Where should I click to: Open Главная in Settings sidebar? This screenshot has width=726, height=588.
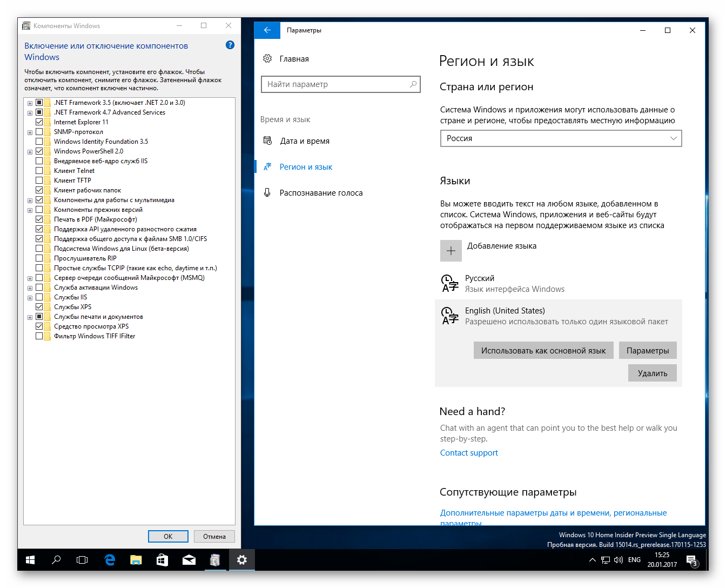(294, 58)
